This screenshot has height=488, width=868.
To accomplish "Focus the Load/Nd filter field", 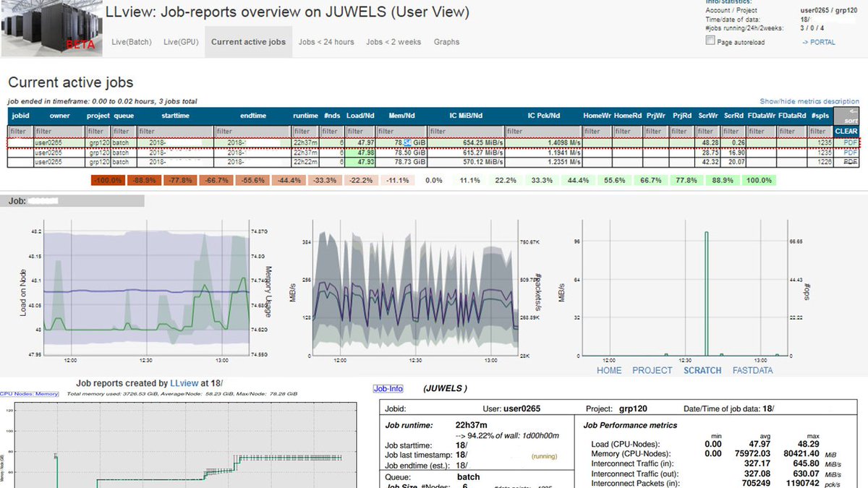I will pos(360,132).
